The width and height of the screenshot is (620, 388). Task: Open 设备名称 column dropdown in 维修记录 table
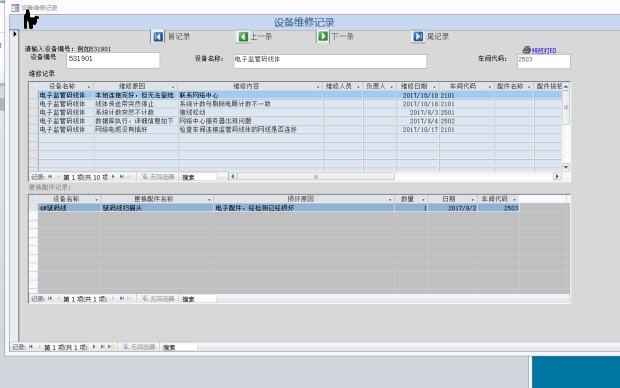point(89,87)
